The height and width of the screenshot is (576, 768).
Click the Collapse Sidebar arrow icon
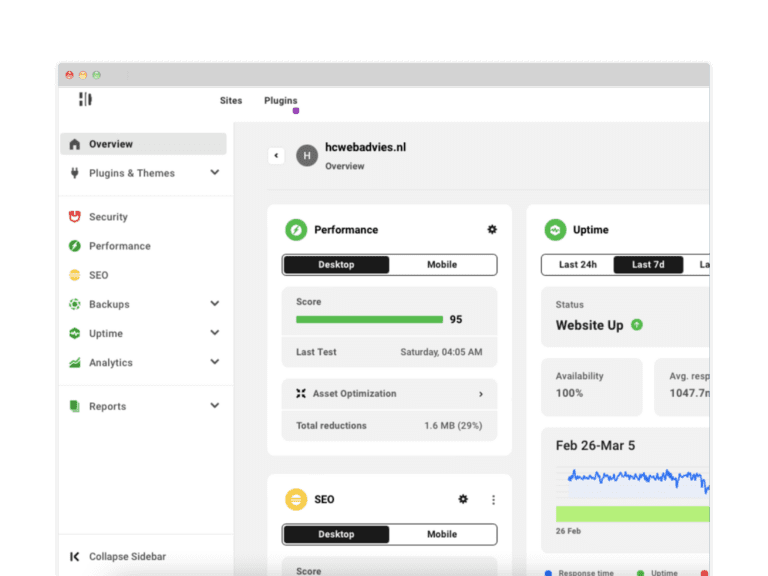74,556
